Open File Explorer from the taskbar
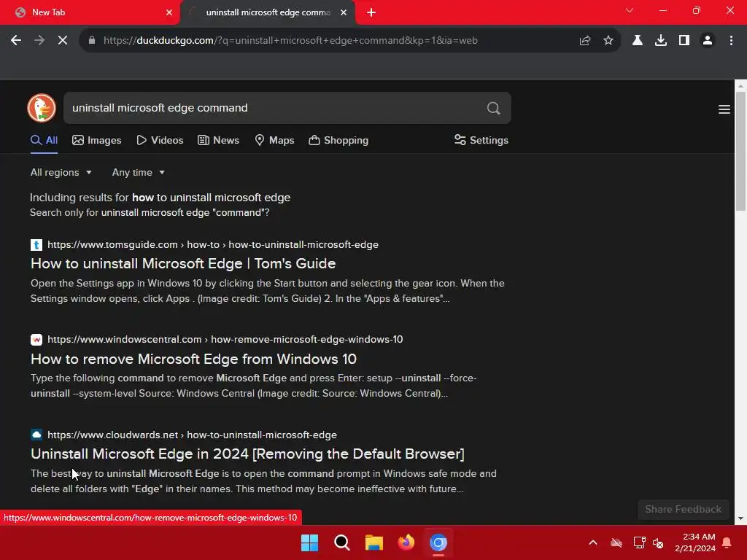The width and height of the screenshot is (747, 560). (x=374, y=542)
